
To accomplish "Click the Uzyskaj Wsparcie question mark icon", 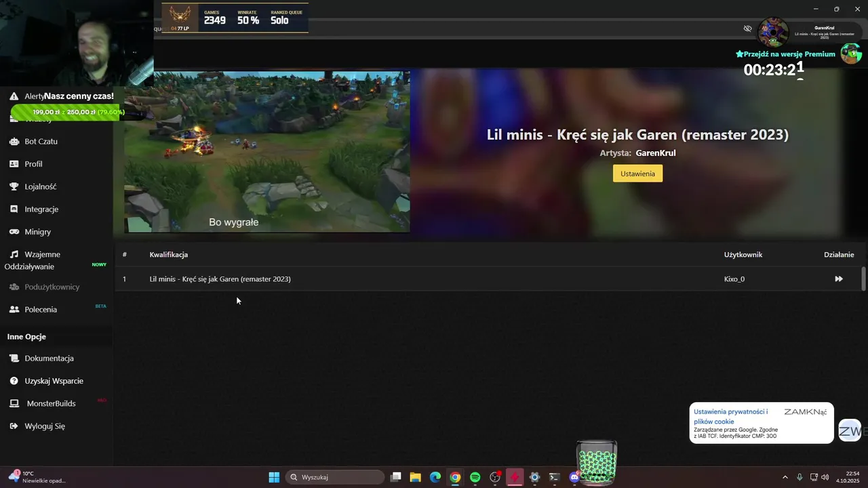I will point(14,381).
